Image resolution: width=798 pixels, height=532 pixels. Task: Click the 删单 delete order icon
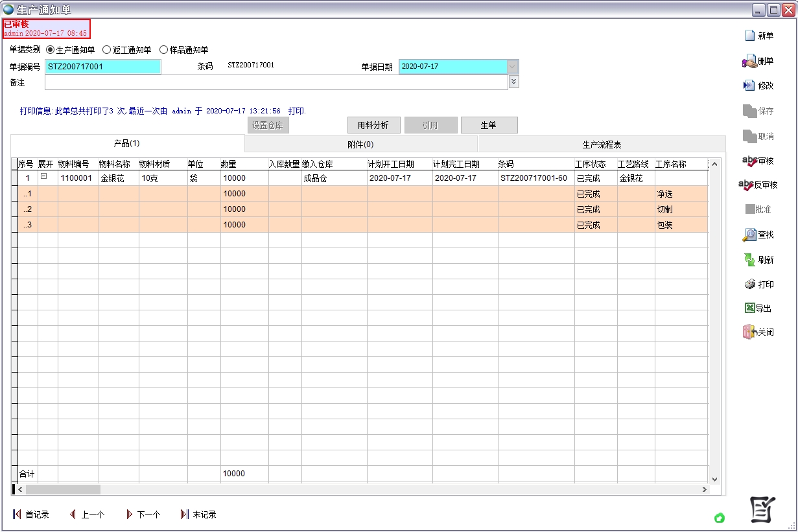click(x=749, y=61)
